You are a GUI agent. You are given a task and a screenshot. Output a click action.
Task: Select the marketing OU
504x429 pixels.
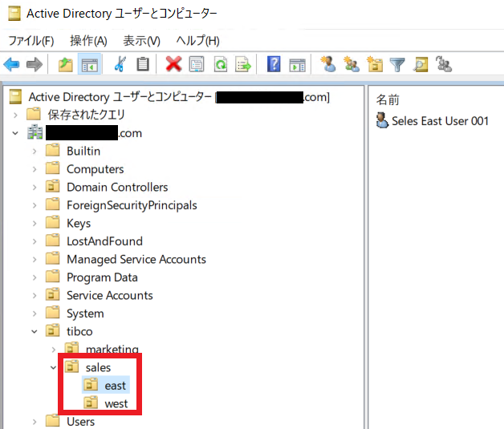click(112, 349)
